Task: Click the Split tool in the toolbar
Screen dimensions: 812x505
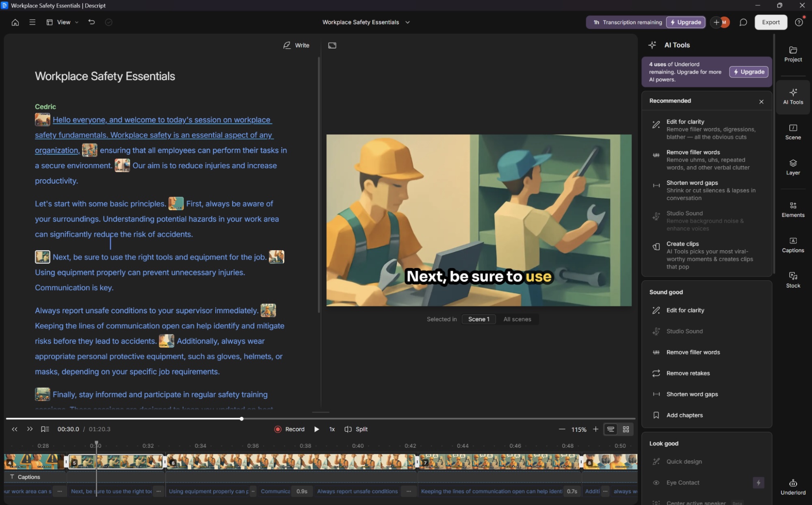Action: (356, 429)
